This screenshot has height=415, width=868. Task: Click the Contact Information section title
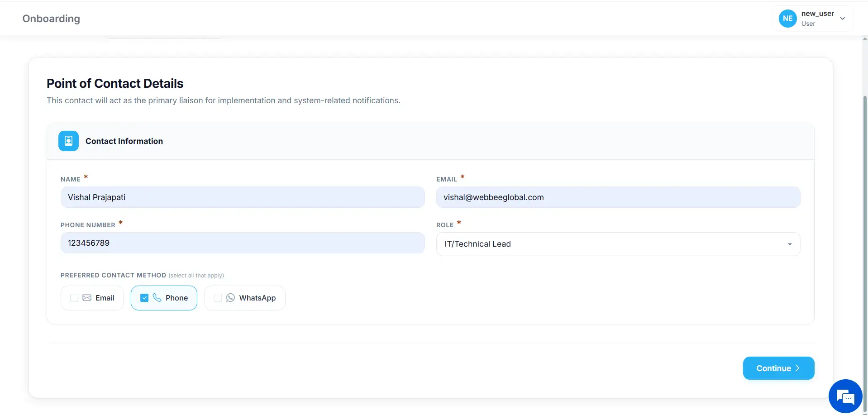click(124, 141)
